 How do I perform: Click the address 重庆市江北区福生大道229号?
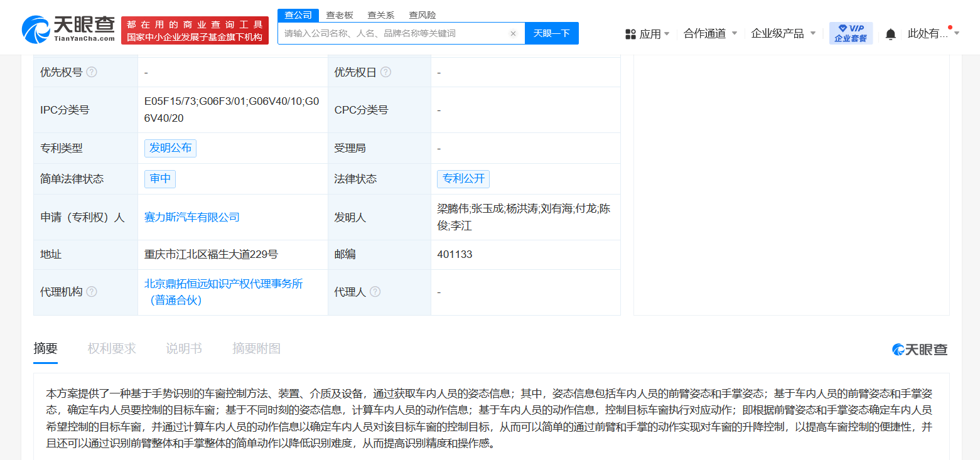[x=211, y=254]
